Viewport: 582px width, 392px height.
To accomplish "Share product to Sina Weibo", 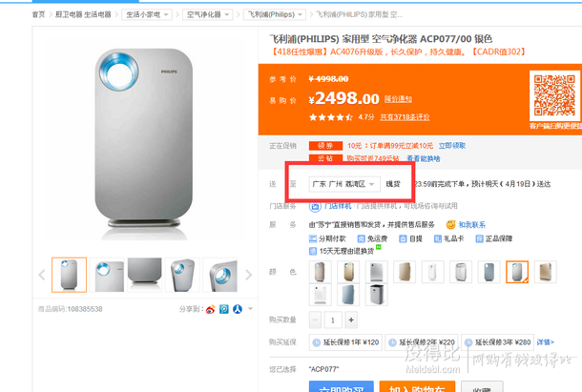I will pos(212,309).
